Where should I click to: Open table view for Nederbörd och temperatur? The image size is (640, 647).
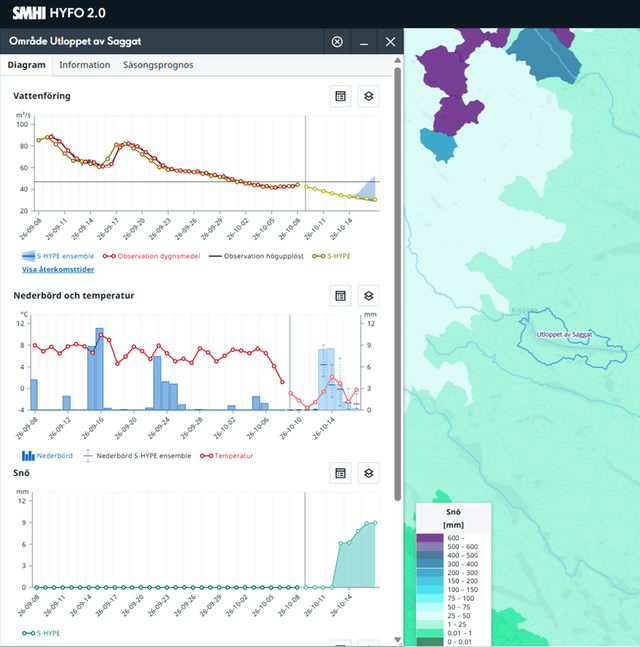(x=340, y=296)
